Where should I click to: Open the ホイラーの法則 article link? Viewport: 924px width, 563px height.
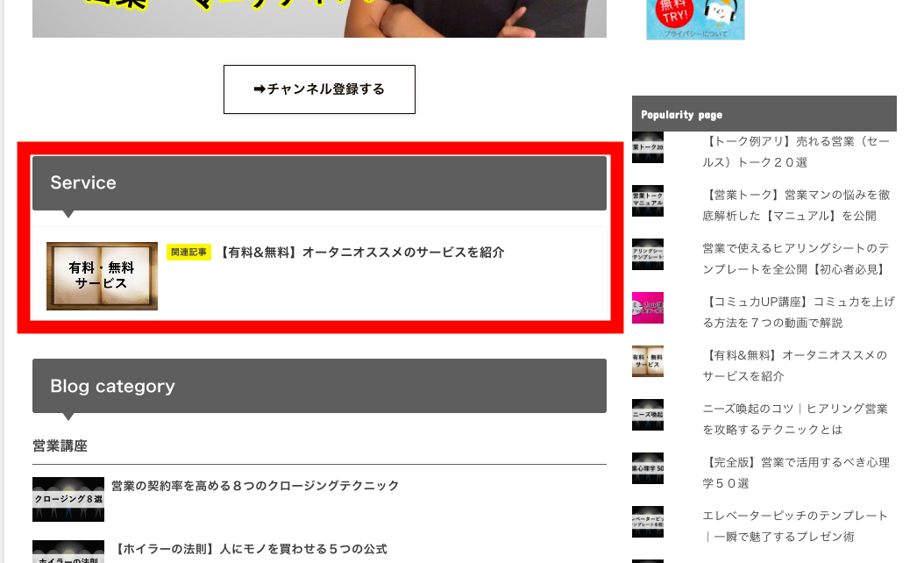pyautogui.click(x=251, y=549)
